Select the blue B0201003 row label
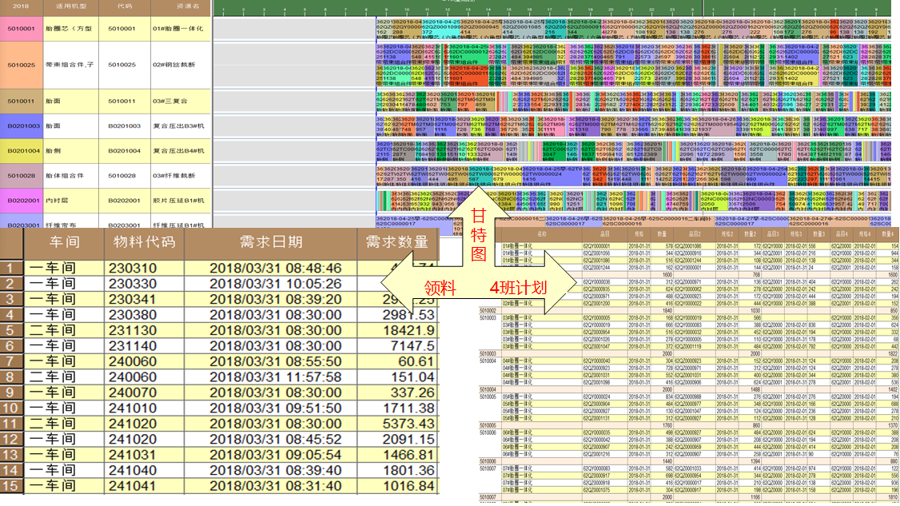The width and height of the screenshot is (900, 506). [24, 126]
